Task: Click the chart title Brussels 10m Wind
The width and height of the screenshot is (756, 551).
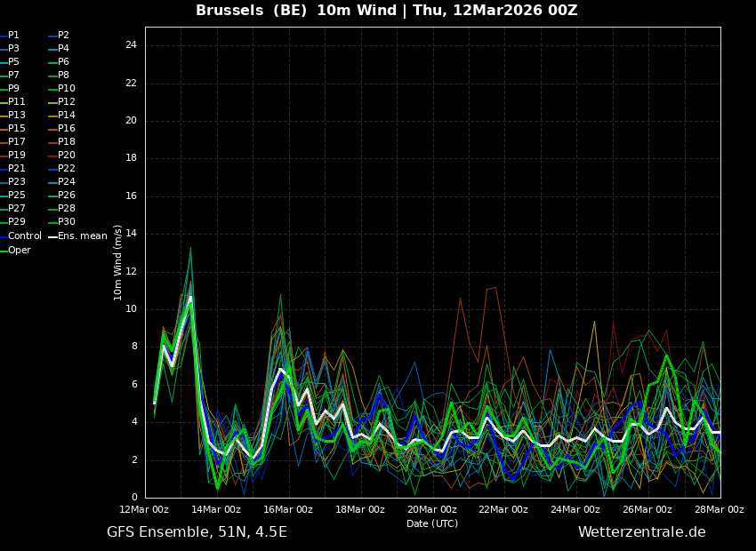Action: pyautogui.click(x=386, y=11)
